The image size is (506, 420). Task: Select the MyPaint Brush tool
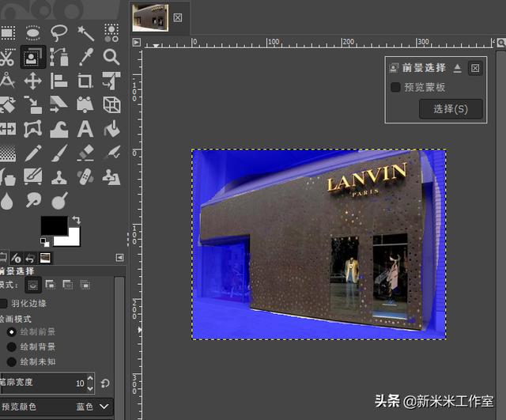pyautogui.click(x=33, y=176)
